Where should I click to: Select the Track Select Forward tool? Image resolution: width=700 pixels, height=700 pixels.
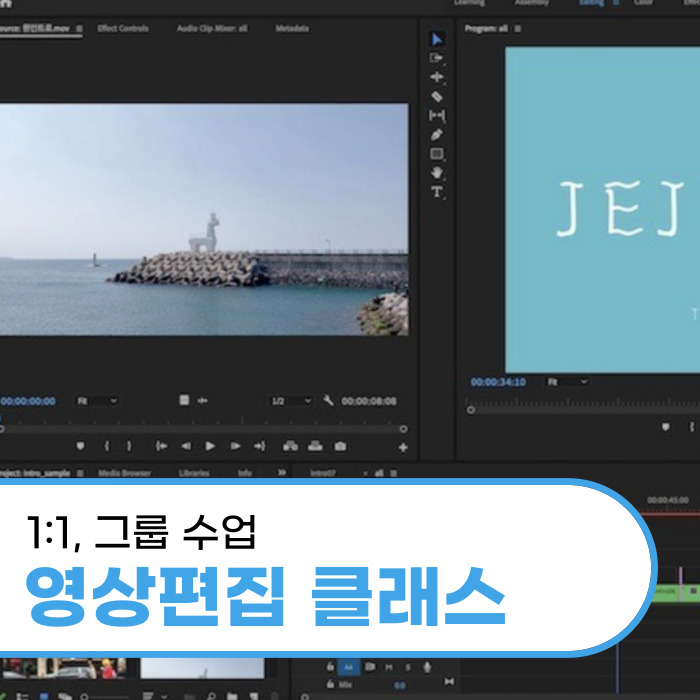pos(436,58)
